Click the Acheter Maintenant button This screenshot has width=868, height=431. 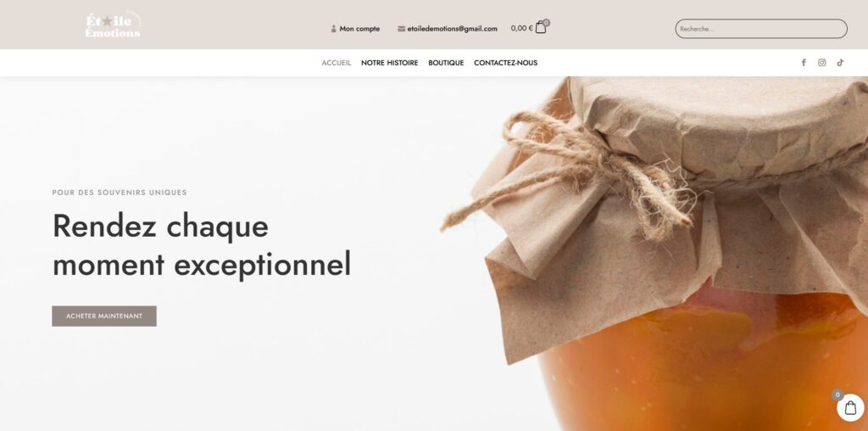(104, 316)
